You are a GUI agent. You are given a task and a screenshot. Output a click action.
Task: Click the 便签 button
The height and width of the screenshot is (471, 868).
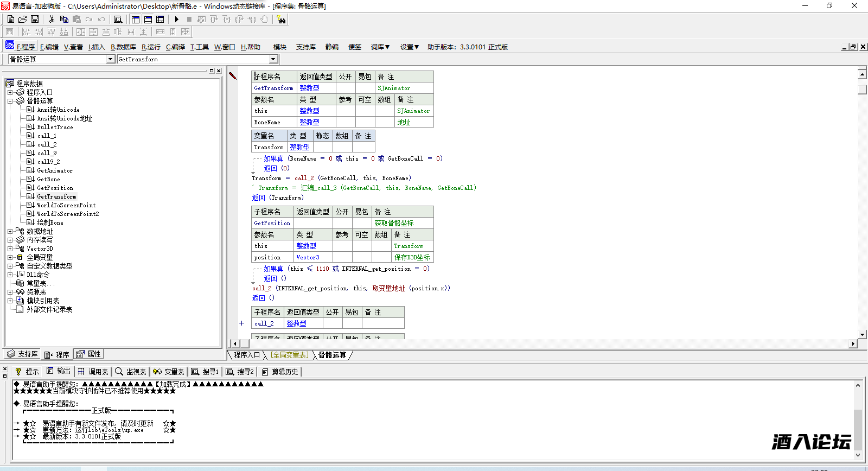coord(355,47)
